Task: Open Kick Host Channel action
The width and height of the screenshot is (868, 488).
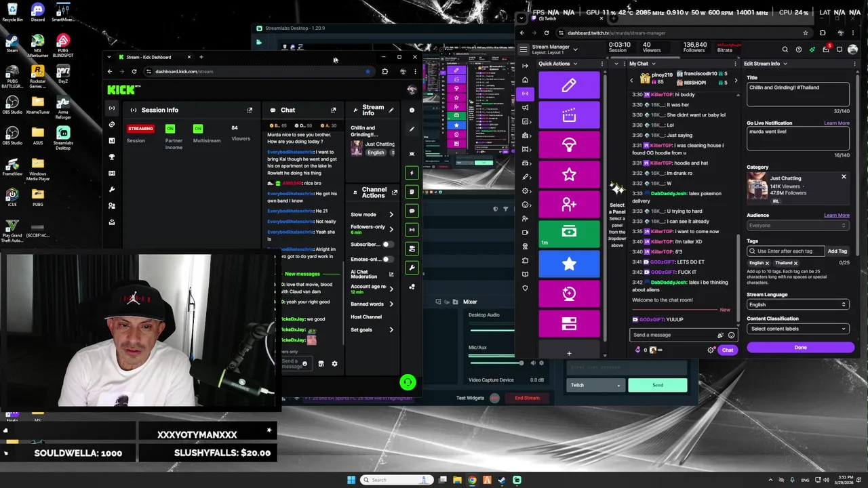Action: click(366, 317)
